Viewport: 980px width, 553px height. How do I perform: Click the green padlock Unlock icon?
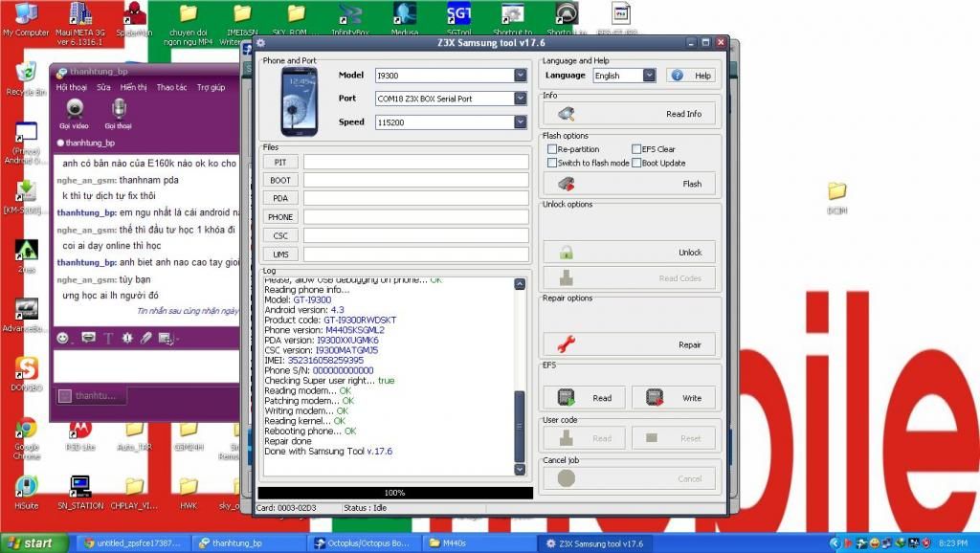[567, 253]
